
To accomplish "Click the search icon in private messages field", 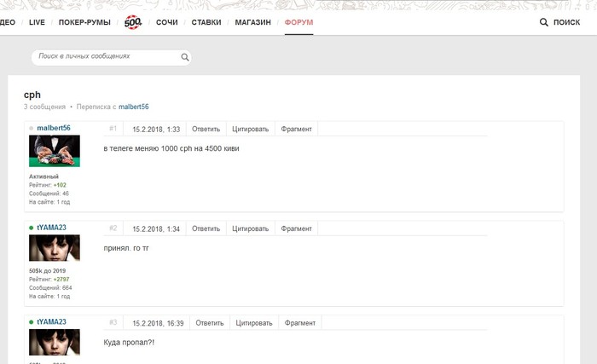I will [x=185, y=57].
